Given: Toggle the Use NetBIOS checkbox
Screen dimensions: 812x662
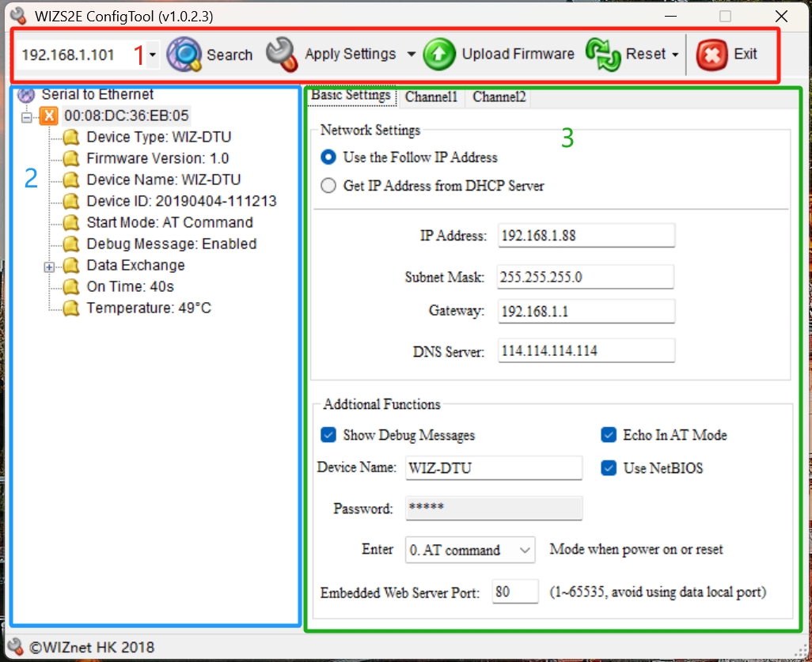Looking at the screenshot, I should point(609,468).
